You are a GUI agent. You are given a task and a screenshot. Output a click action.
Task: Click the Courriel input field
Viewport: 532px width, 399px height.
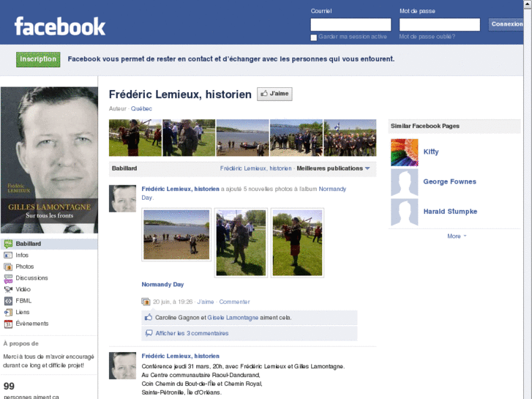click(x=351, y=25)
